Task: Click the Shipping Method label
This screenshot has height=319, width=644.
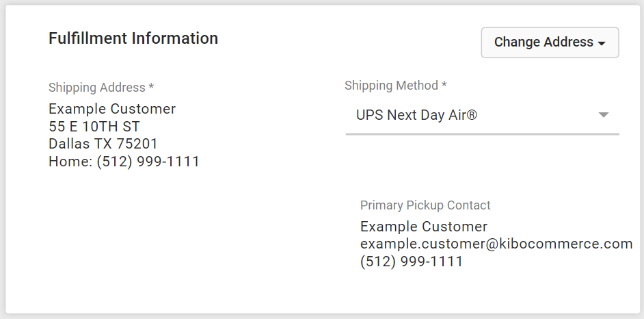Action: pyautogui.click(x=391, y=86)
